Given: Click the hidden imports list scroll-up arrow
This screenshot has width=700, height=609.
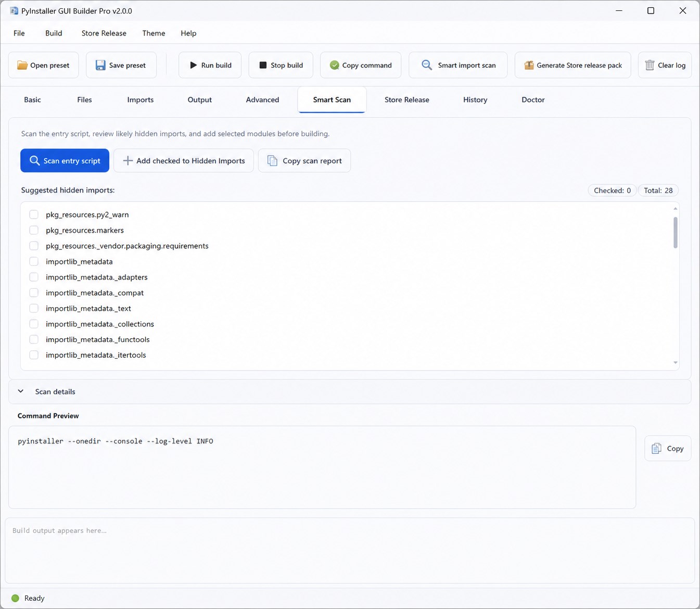Looking at the screenshot, I should [x=676, y=208].
